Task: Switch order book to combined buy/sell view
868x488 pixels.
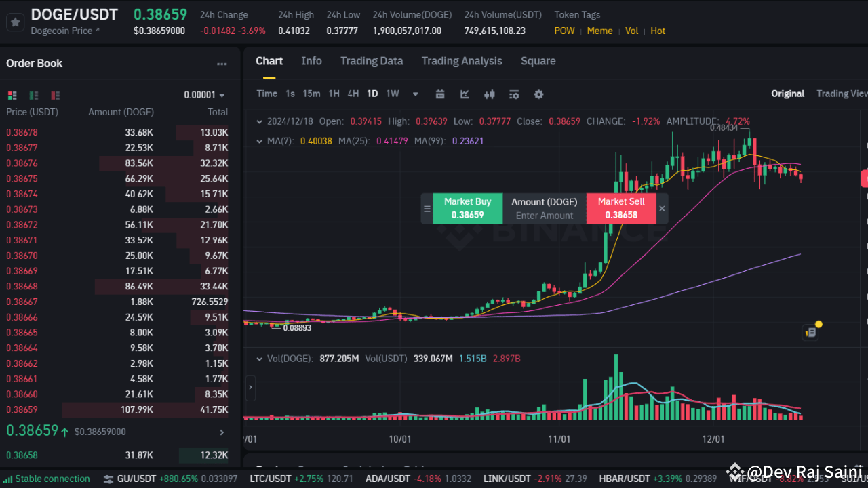Action: pos(11,95)
